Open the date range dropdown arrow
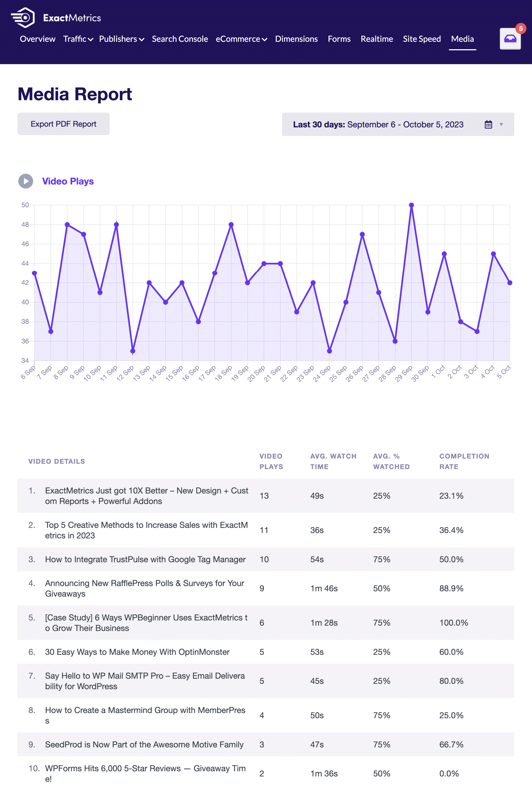 point(501,125)
